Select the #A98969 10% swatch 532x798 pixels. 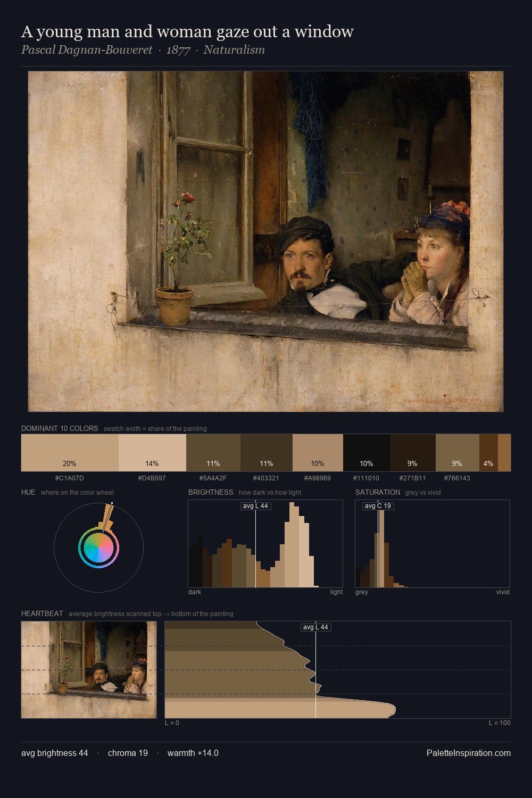[x=318, y=453]
